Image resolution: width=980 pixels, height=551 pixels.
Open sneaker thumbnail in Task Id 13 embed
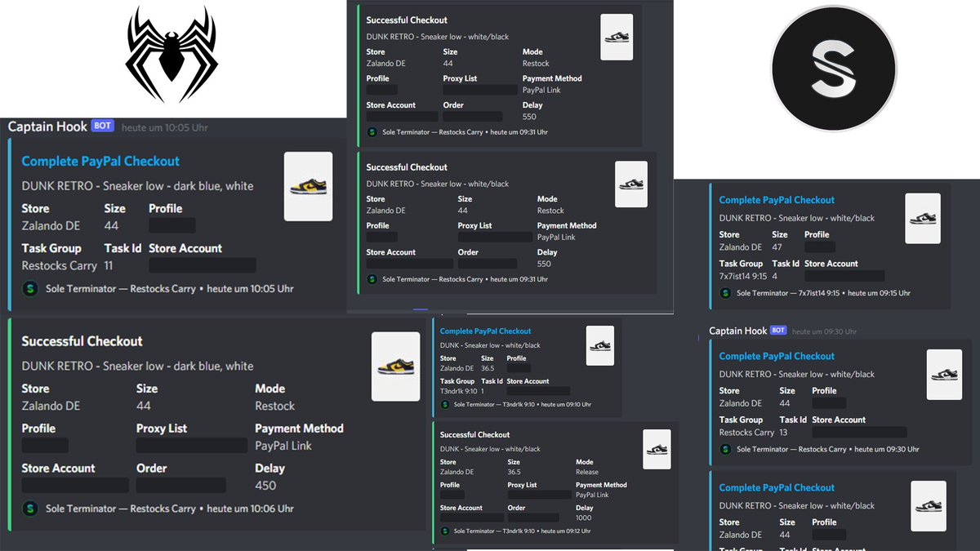944,375
